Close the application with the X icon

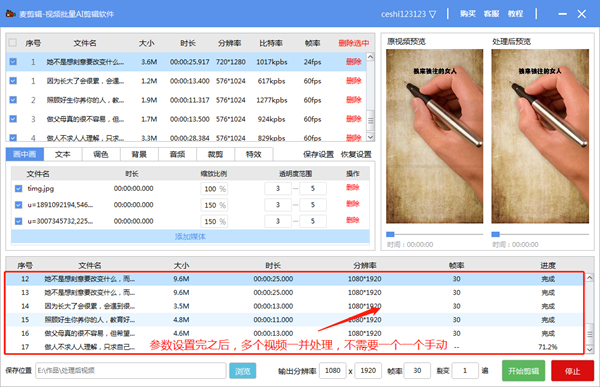[x=582, y=14]
